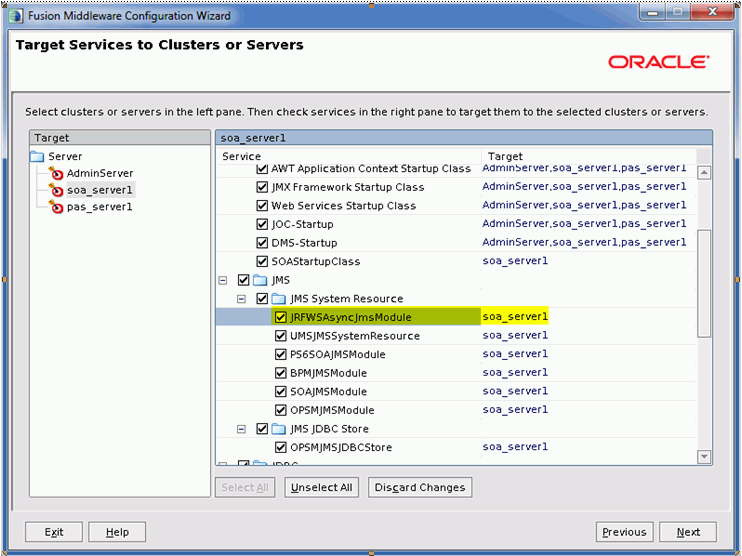Click the Target column header
The image size is (742, 556).
tap(589, 156)
